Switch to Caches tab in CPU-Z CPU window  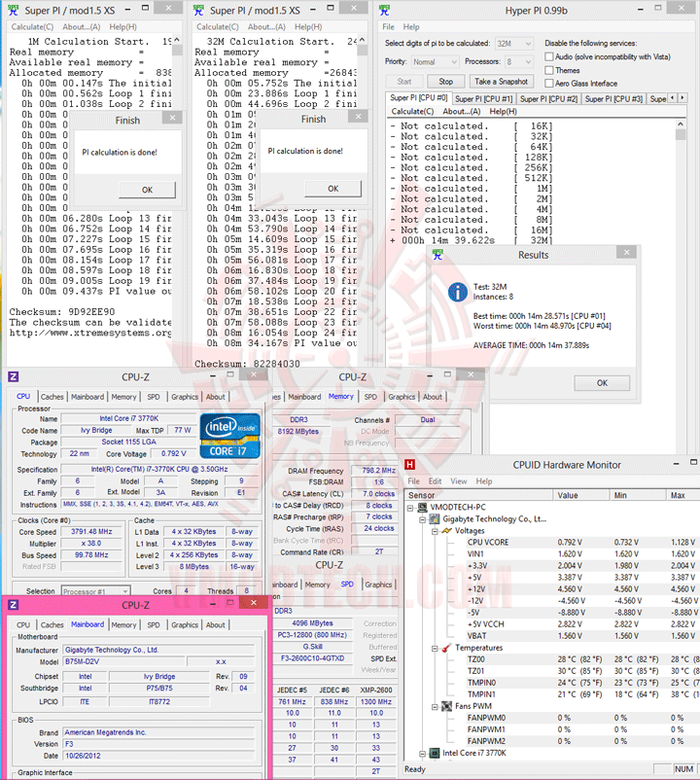click(x=52, y=397)
